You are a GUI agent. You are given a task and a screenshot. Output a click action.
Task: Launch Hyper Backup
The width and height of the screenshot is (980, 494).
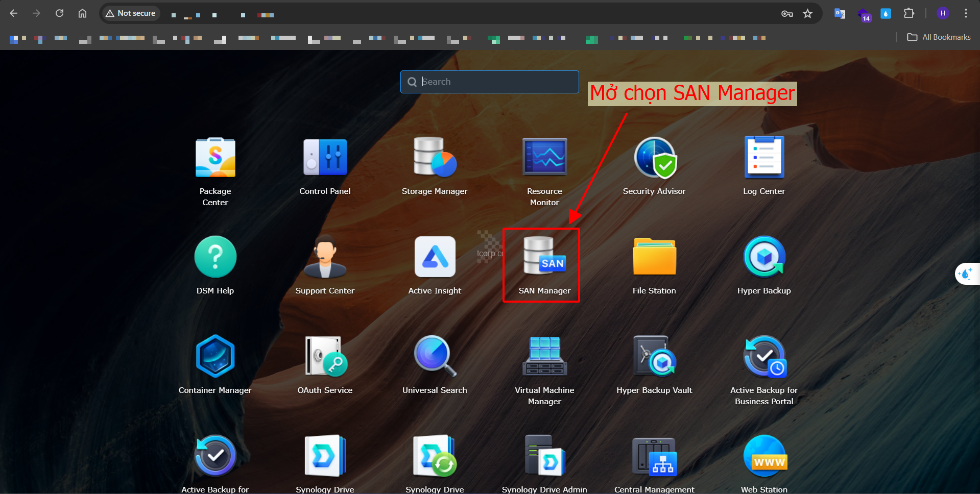click(x=764, y=257)
